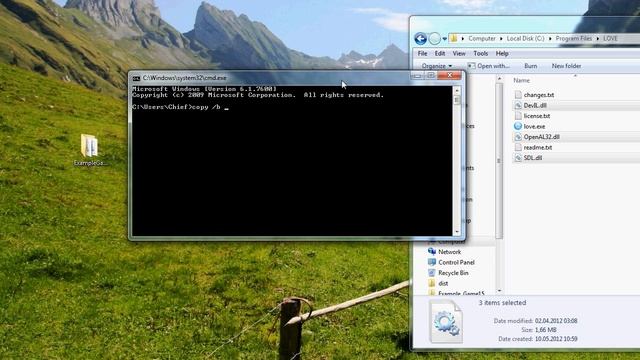This screenshot has height=360, width=640.
Task: Click the Date modified value in details pane
Action: pyautogui.click(x=556, y=321)
